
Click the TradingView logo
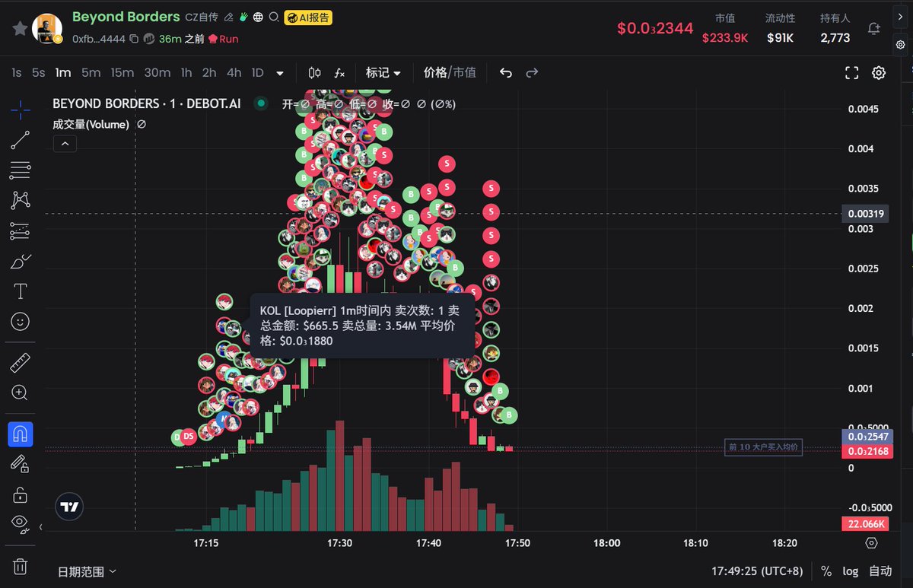[69, 507]
